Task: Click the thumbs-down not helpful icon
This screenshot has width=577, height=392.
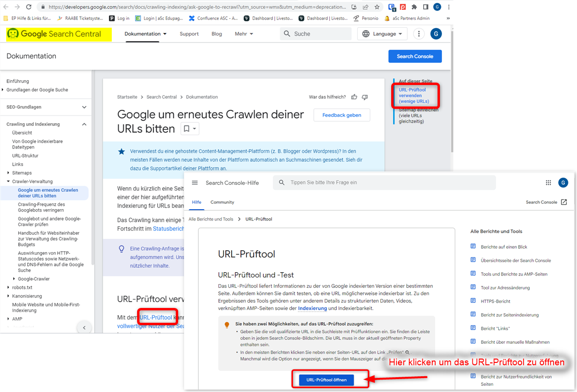Action: pyautogui.click(x=365, y=97)
